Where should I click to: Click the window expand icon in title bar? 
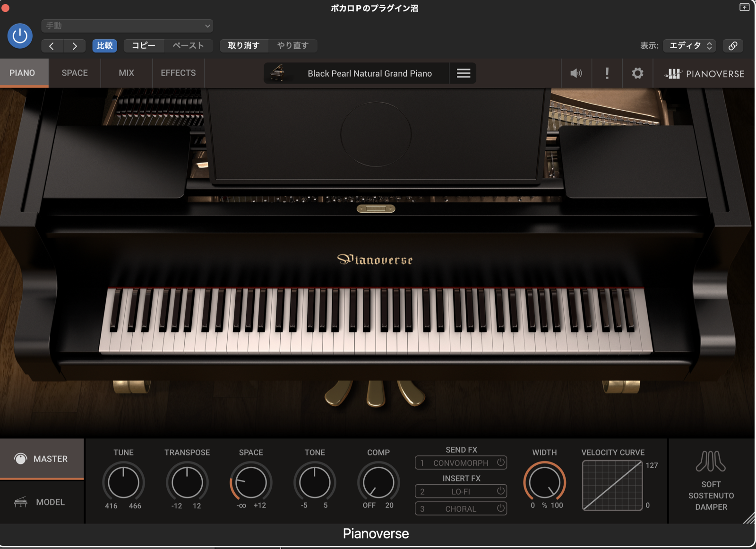[x=744, y=7]
